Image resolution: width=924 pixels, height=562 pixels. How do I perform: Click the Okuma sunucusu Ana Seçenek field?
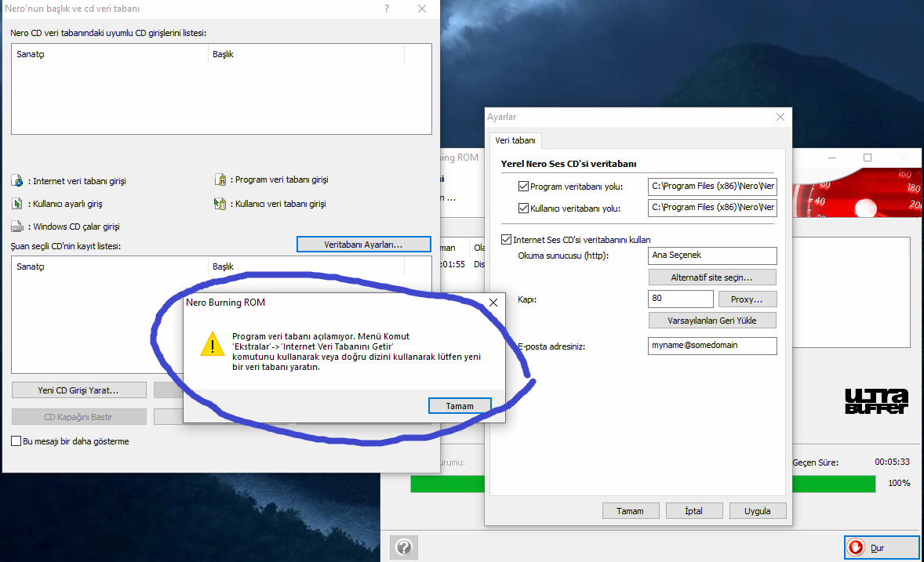point(712,255)
